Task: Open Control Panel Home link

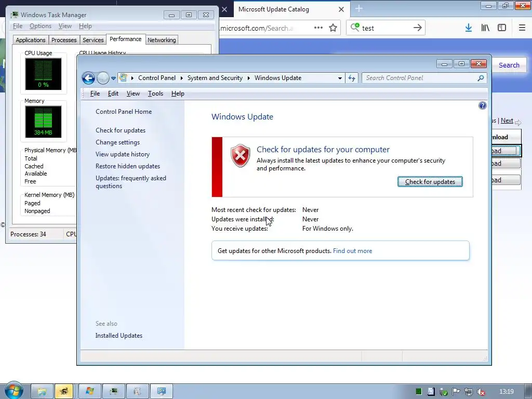Action: (124, 112)
